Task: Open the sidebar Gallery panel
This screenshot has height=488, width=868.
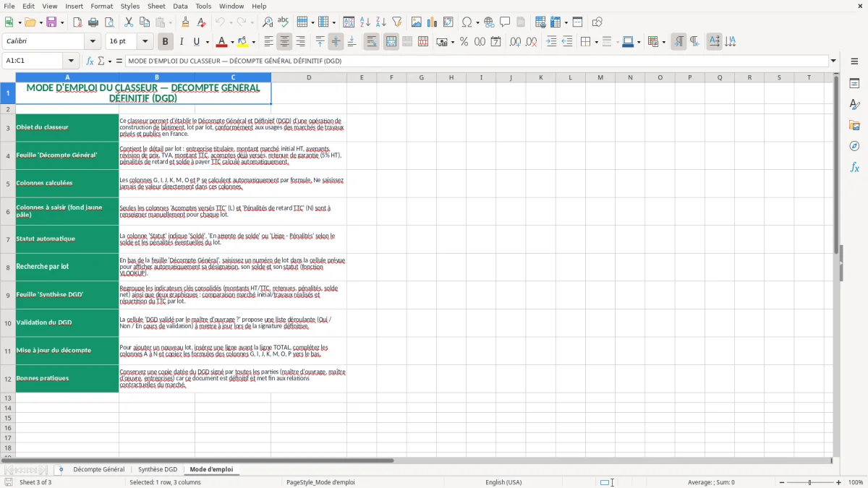Action: pyautogui.click(x=854, y=125)
